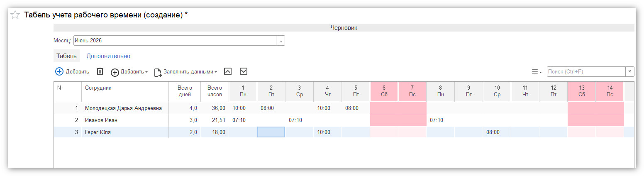Focus the Поиск (Ctrl+F) search box
The width and height of the screenshot is (644, 176).
tap(586, 71)
